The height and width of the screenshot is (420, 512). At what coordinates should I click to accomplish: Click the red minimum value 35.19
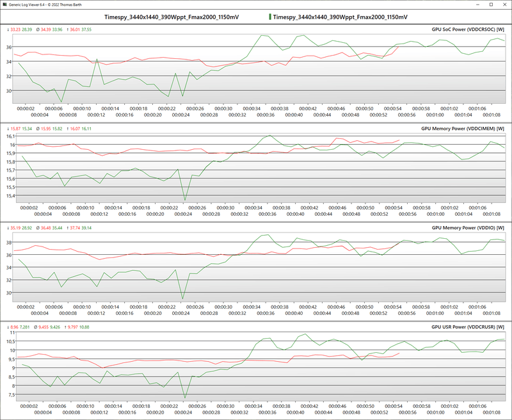[15, 228]
